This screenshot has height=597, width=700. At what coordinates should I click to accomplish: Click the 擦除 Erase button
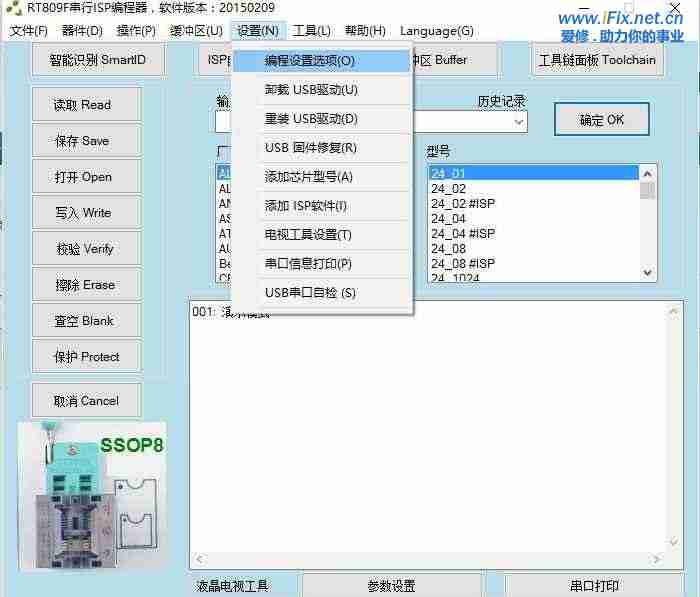point(87,285)
